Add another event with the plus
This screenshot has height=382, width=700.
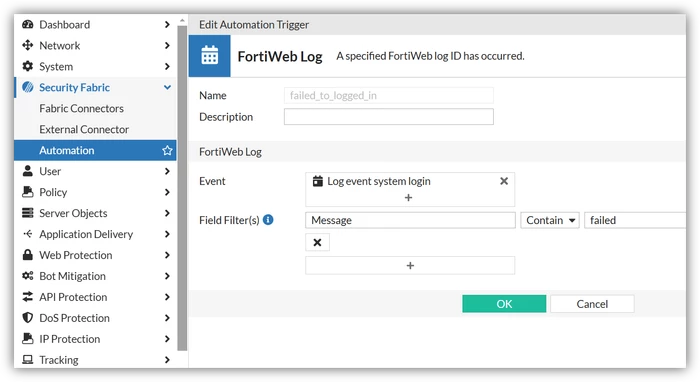tap(408, 197)
